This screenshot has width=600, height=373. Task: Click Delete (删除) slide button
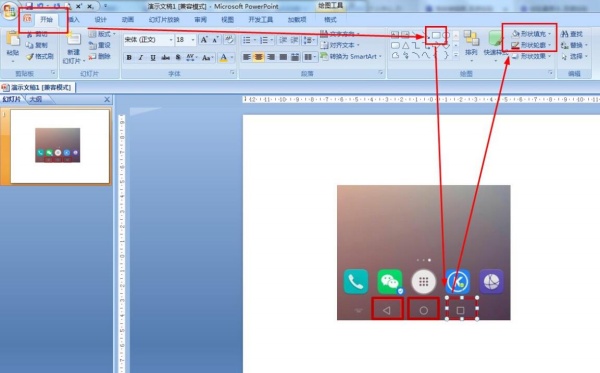click(100, 56)
